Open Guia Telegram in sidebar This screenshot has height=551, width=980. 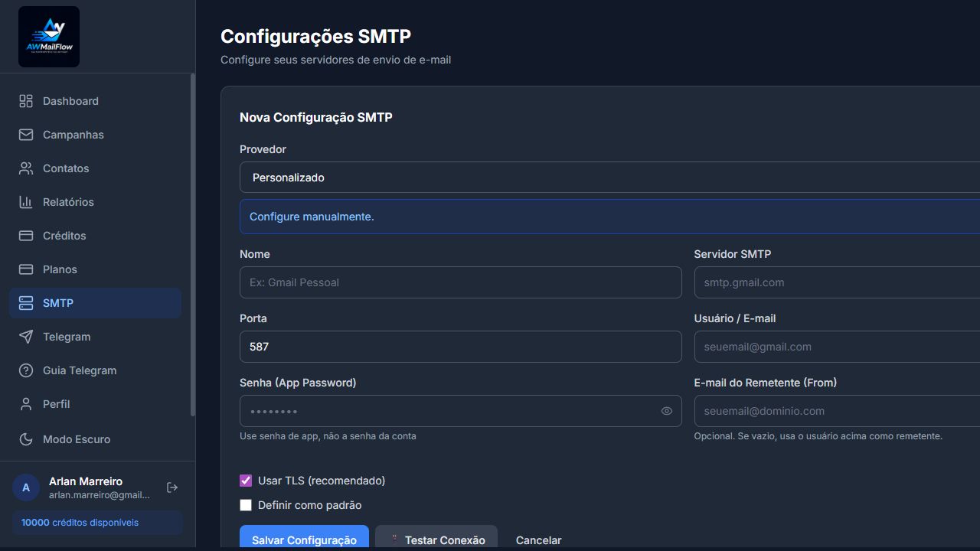tap(95, 370)
